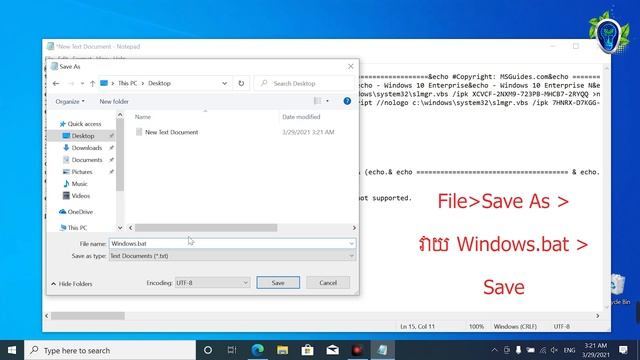Open the blue Help icon
The height and width of the screenshot is (360, 640).
click(347, 101)
